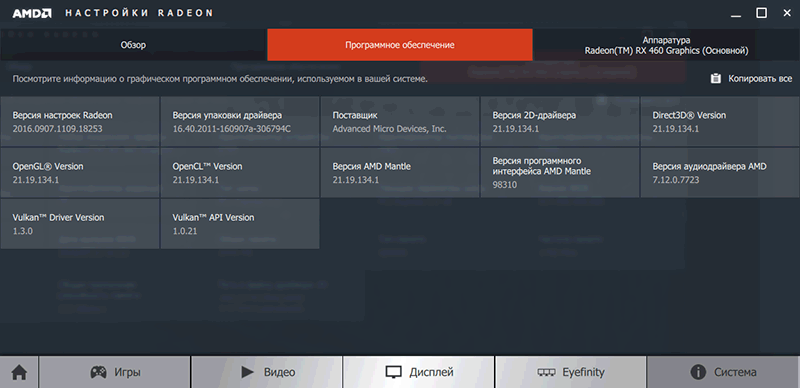Select the Версия упаковки драйвера tile
This screenshot has height=388, width=800.
coord(240,122)
